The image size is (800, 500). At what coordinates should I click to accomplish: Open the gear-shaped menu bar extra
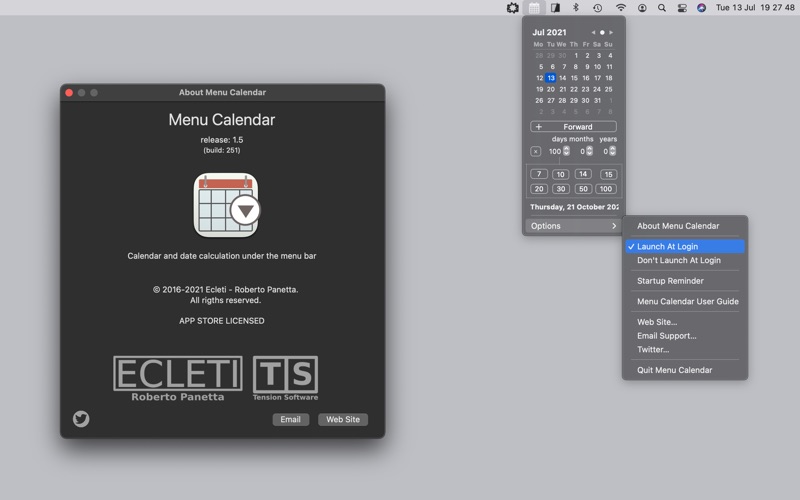tap(512, 8)
